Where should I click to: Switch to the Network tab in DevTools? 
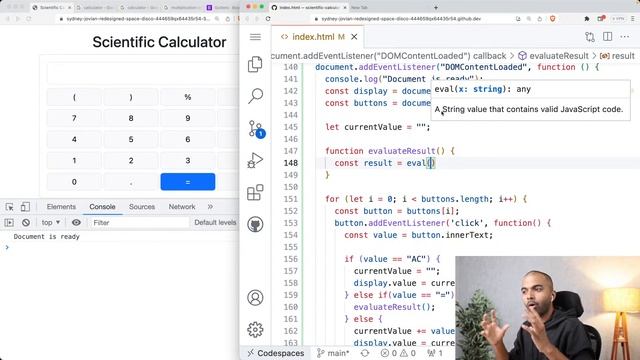tap(182, 207)
